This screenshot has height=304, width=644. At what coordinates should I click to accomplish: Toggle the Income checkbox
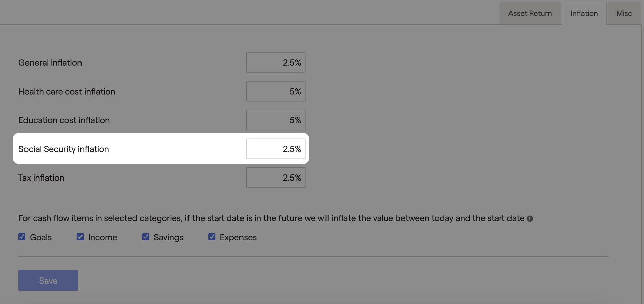pos(80,237)
